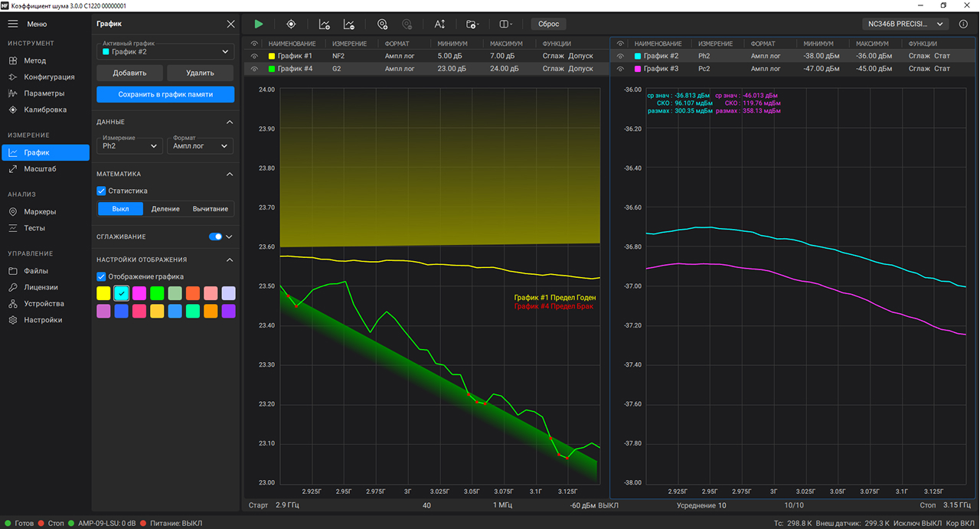Click the calibration target icon in toolbar
980x529 pixels.
coord(291,24)
